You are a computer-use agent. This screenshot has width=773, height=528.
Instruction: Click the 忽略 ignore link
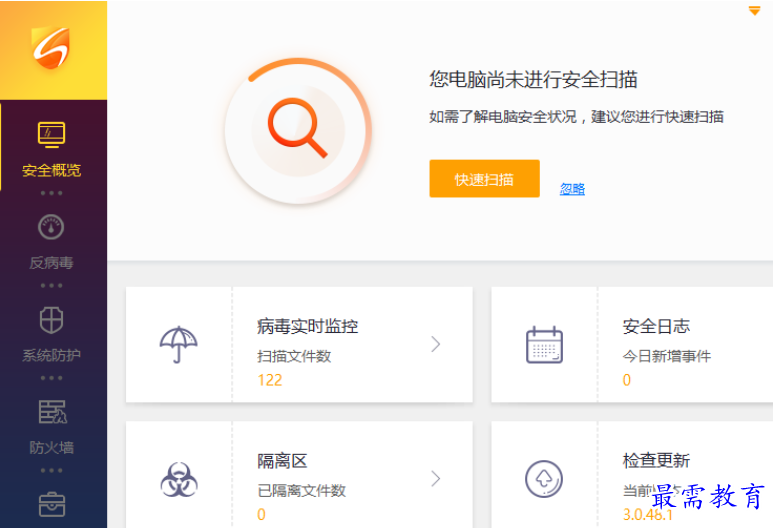pos(572,188)
